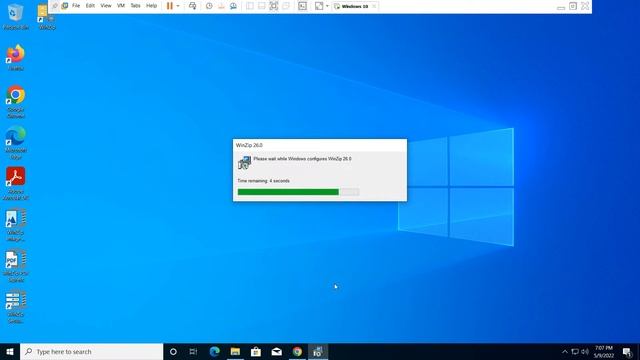Click the VMware Workstation logo icon next to File

pos(65,6)
